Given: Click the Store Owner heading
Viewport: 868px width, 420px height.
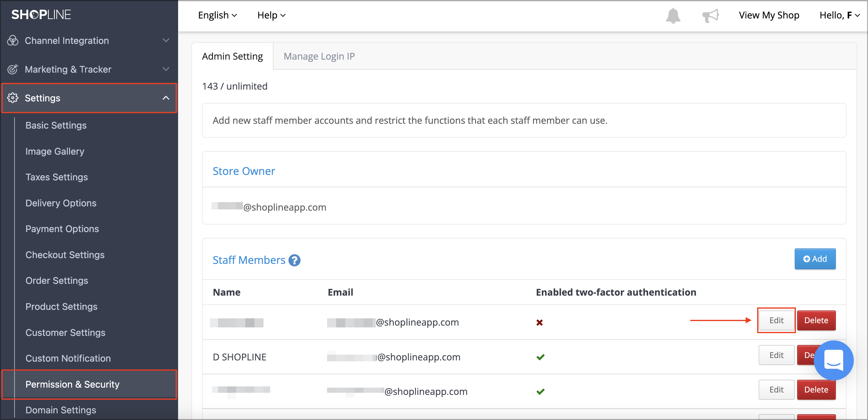Looking at the screenshot, I should pos(244,171).
